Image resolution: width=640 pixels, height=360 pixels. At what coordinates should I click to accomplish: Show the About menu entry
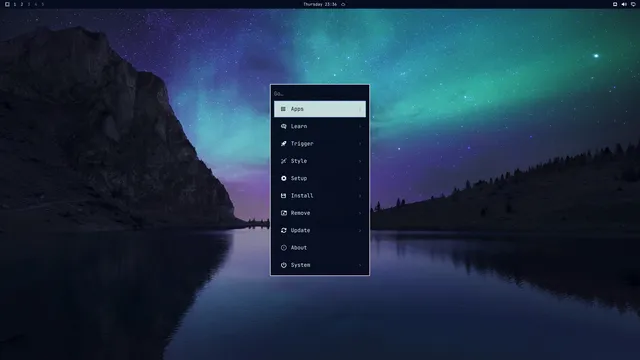[x=320, y=248]
